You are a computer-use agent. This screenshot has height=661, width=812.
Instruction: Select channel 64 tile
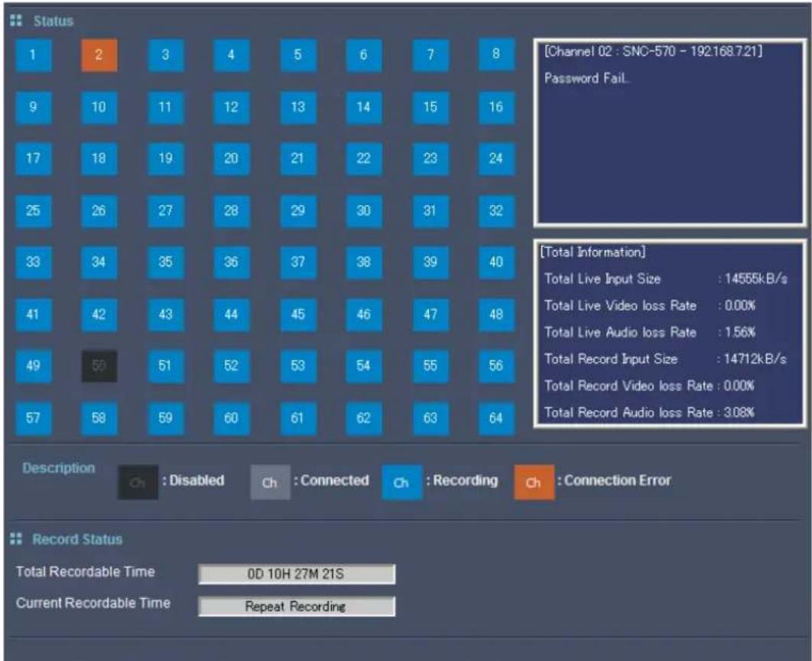pyautogui.click(x=496, y=418)
